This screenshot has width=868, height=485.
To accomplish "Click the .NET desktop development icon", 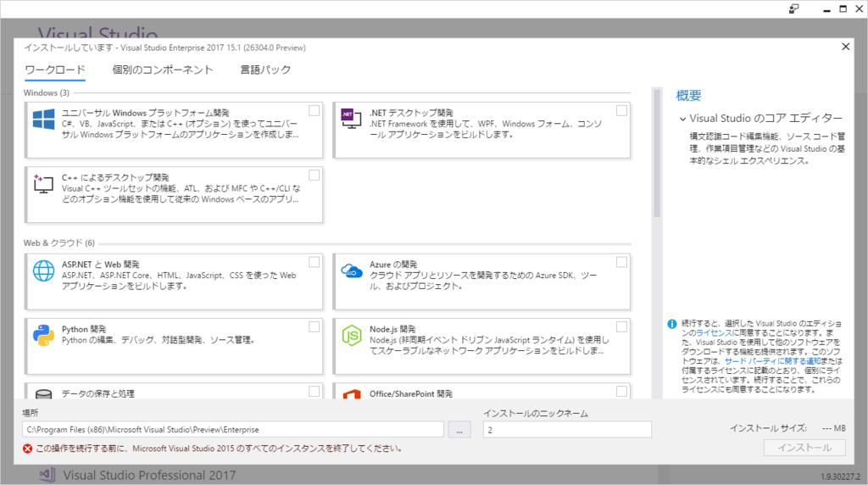I will [x=351, y=119].
